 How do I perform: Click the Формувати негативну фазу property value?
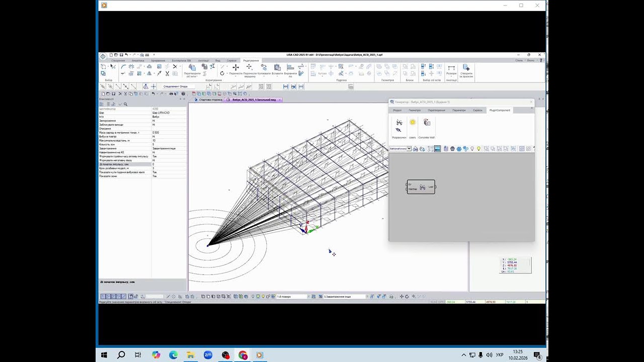coord(169,160)
